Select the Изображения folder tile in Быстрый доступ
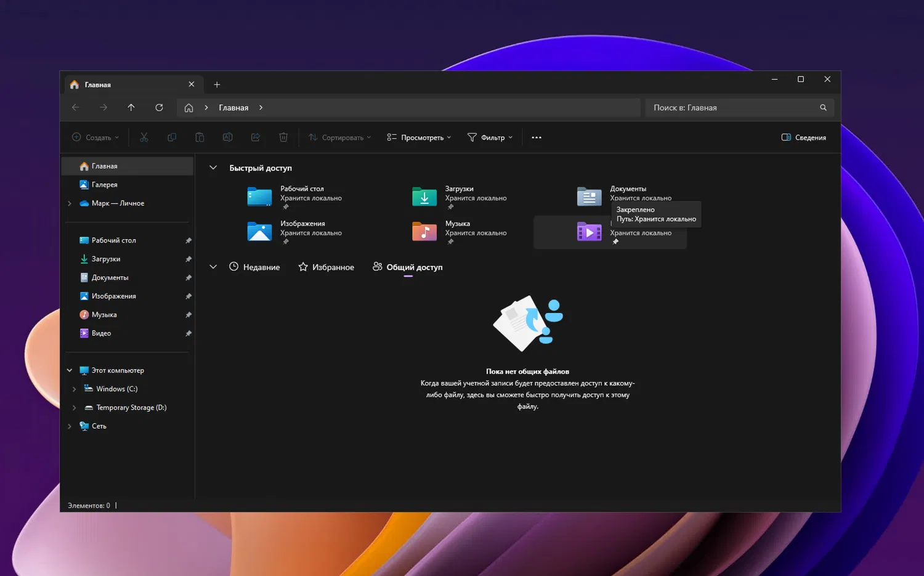The width and height of the screenshot is (924, 576). (x=294, y=232)
